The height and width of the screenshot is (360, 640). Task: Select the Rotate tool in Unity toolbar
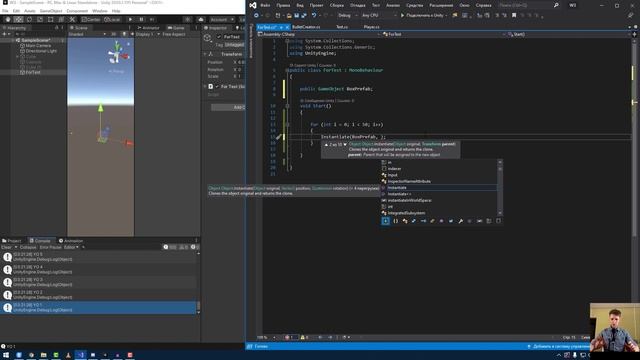(29, 19)
